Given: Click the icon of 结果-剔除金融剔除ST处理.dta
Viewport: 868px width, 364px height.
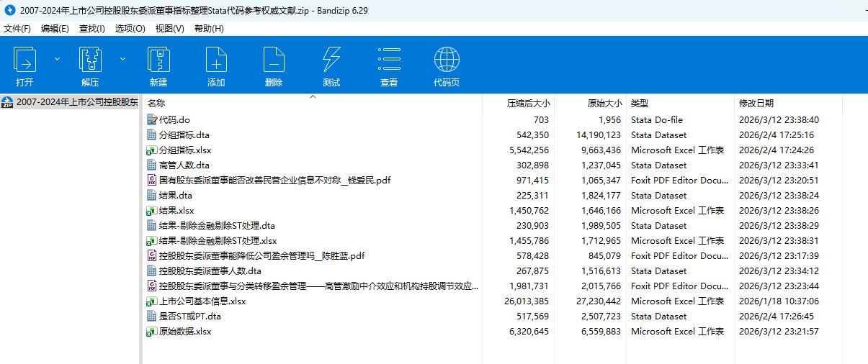Looking at the screenshot, I should point(151,226).
